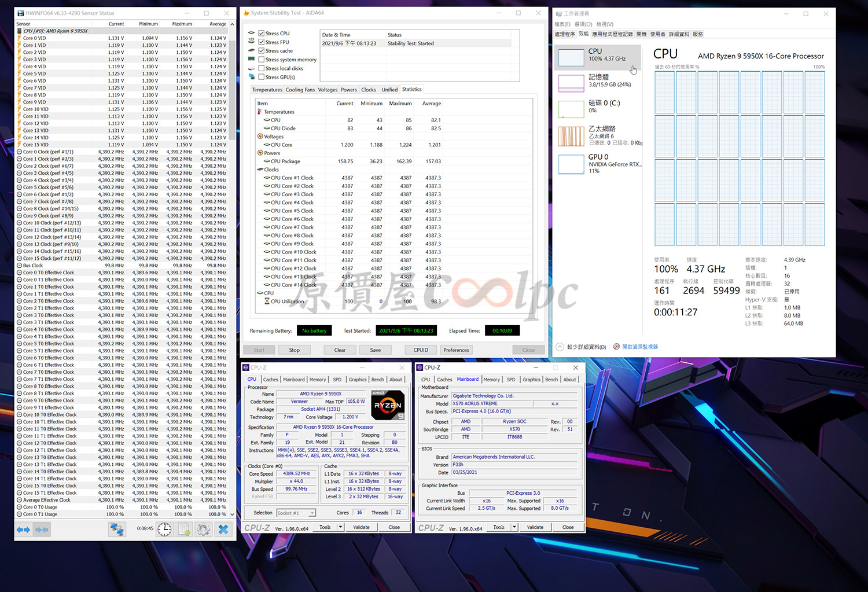
Task: Switch to Task Manager 詳細資料 tab
Action: pyautogui.click(x=679, y=34)
